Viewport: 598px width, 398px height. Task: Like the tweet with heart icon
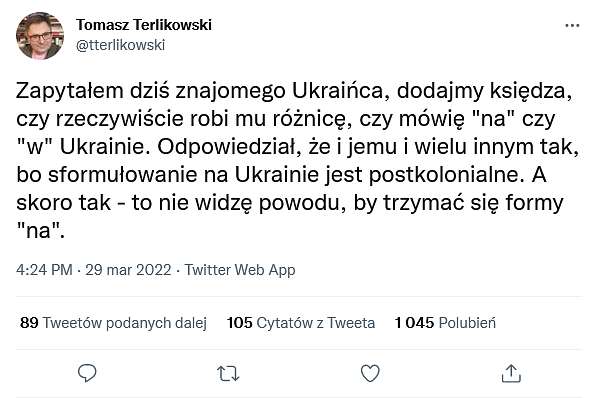click(370, 373)
